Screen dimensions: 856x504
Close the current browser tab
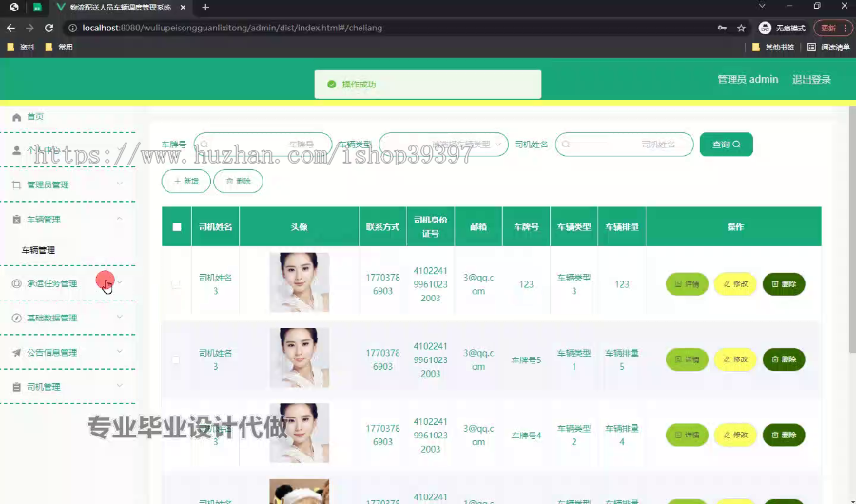[x=183, y=7]
